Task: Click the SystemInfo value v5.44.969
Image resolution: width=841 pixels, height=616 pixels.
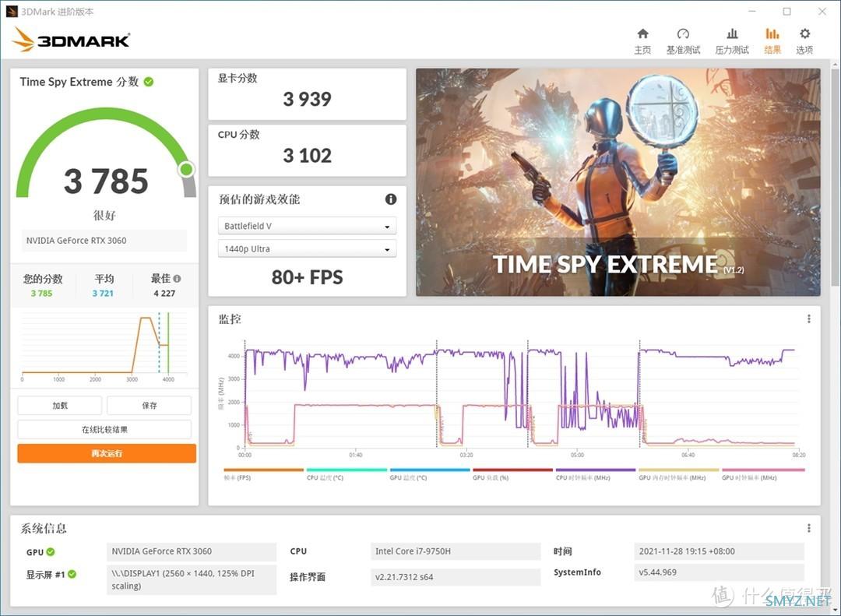Action: pos(719,572)
